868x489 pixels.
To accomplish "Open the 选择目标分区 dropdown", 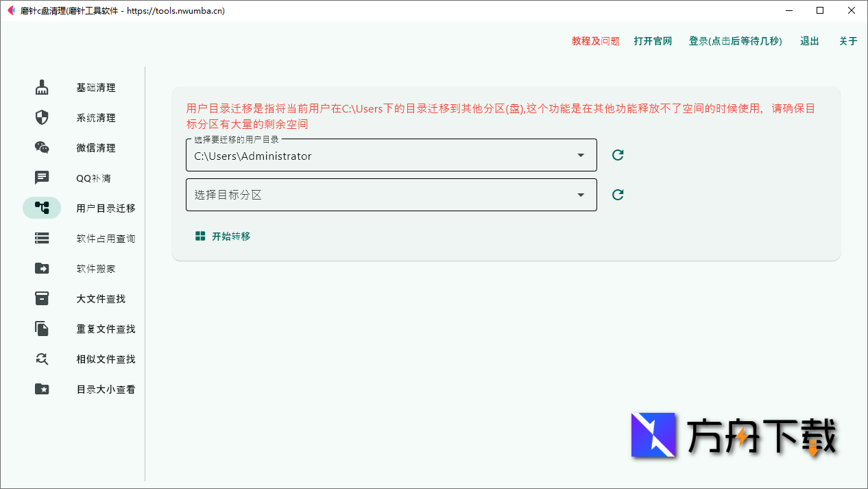I will (580, 195).
